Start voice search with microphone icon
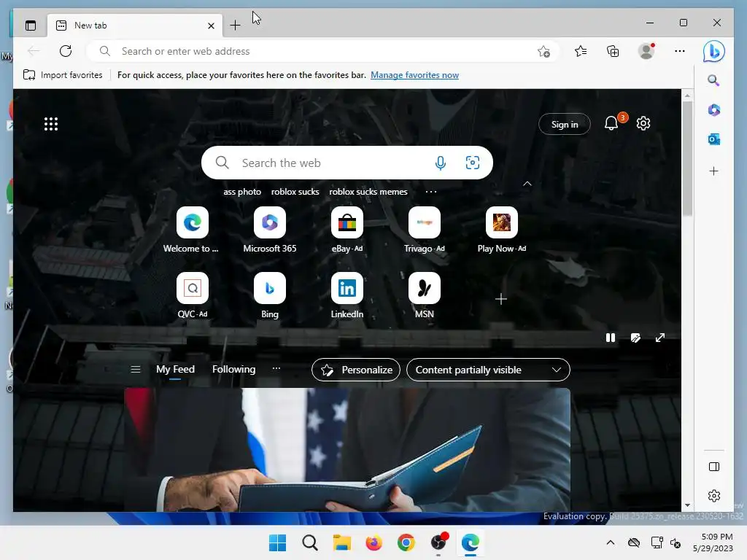This screenshot has height=560, width=747. pyautogui.click(x=441, y=163)
